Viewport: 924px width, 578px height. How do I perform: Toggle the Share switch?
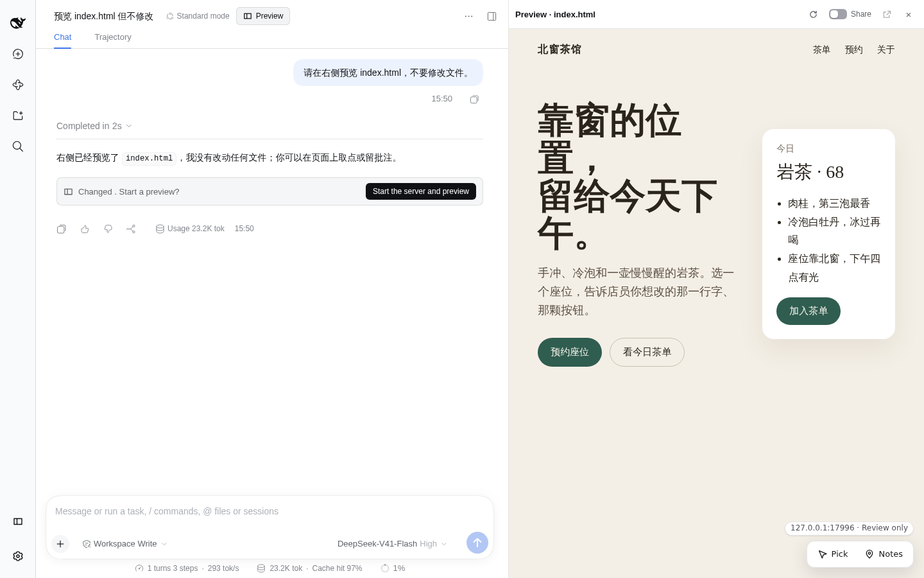838,14
